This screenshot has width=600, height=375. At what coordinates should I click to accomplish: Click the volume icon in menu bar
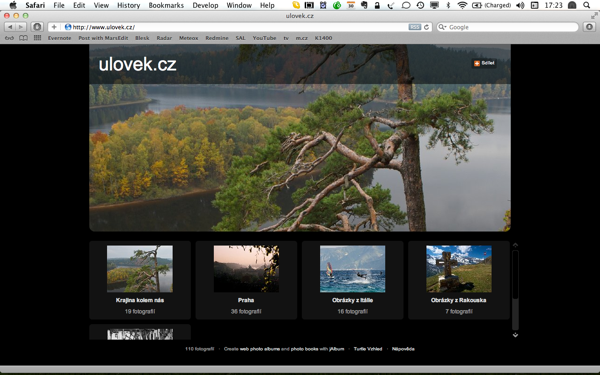click(520, 5)
